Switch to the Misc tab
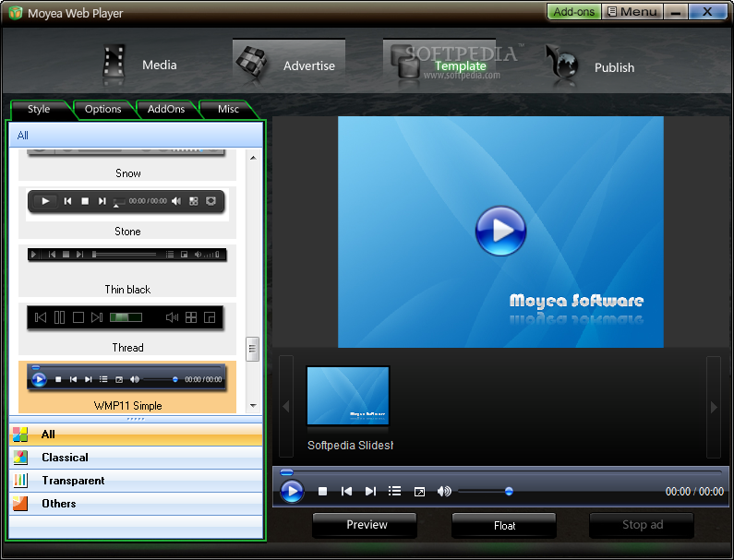 tap(228, 109)
